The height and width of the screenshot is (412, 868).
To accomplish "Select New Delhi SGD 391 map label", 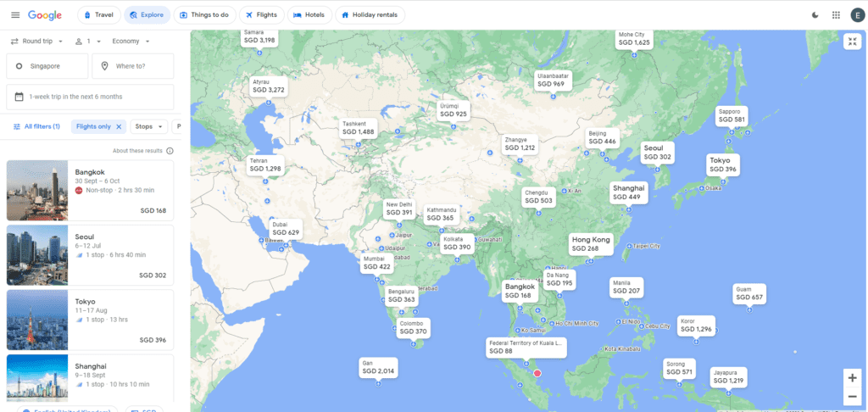I will click(399, 209).
